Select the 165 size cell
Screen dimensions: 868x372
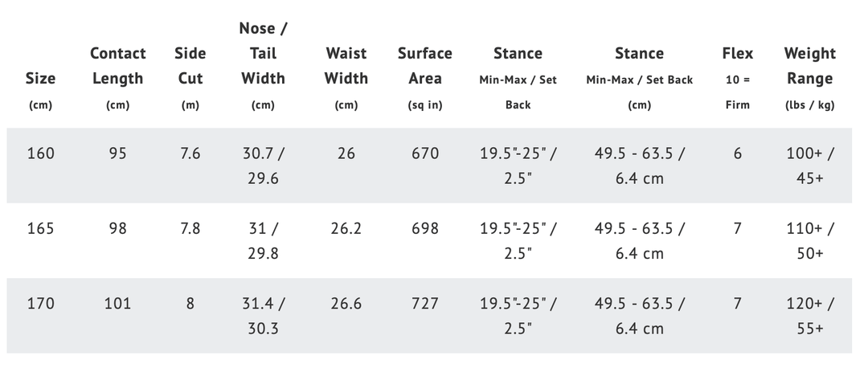pos(40,228)
